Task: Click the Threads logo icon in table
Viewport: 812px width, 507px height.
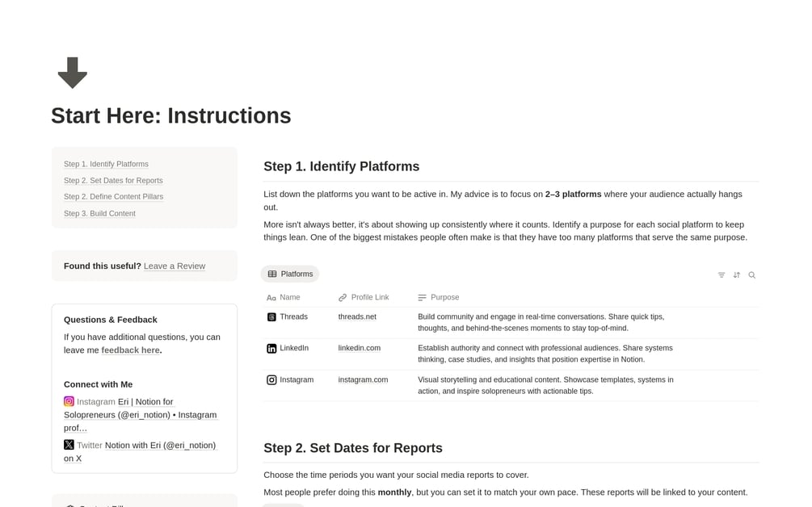Action: click(271, 317)
